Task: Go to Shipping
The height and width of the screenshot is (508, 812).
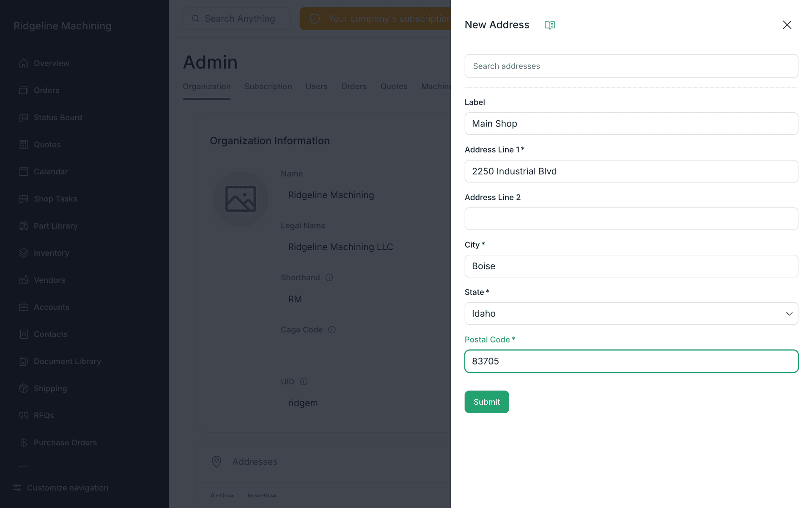Action: point(43,388)
